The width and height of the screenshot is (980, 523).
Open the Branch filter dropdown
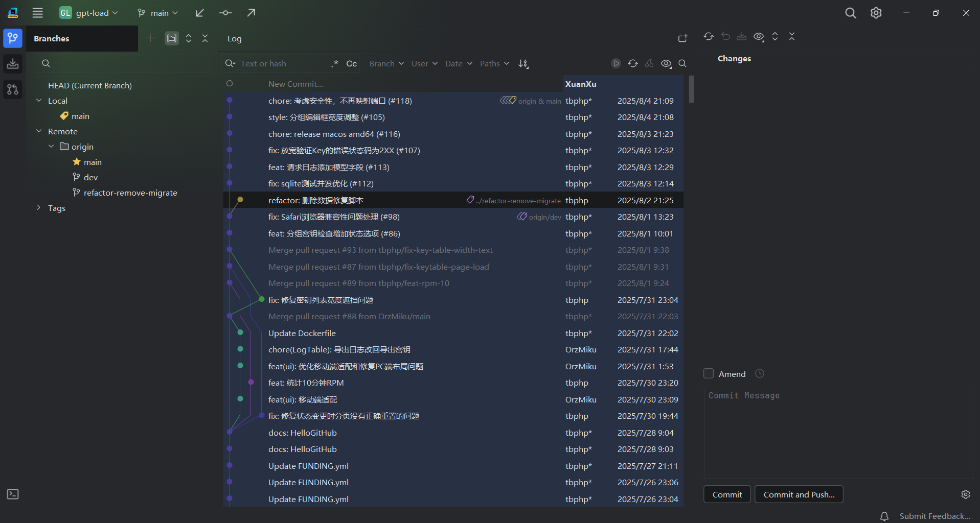pos(386,63)
